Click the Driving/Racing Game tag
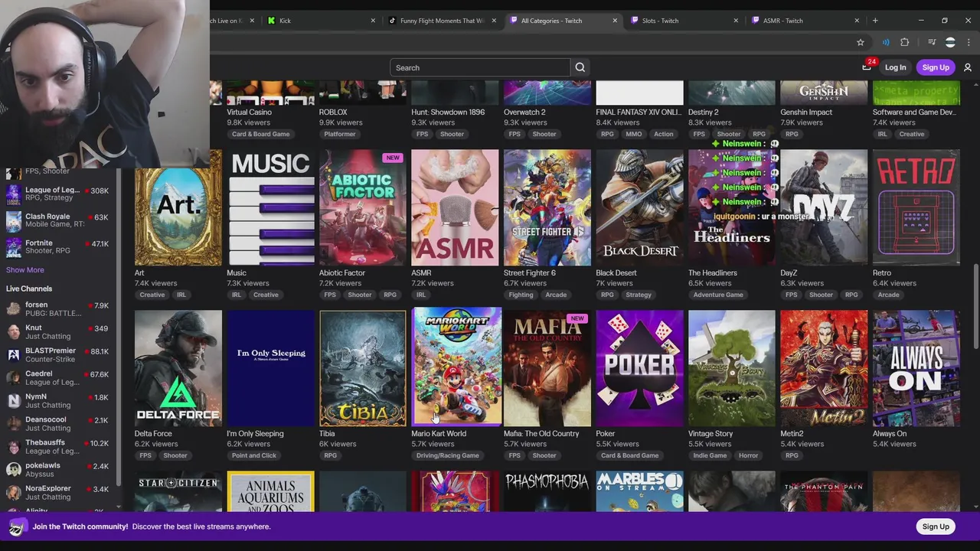The width and height of the screenshot is (980, 551). [x=448, y=455]
